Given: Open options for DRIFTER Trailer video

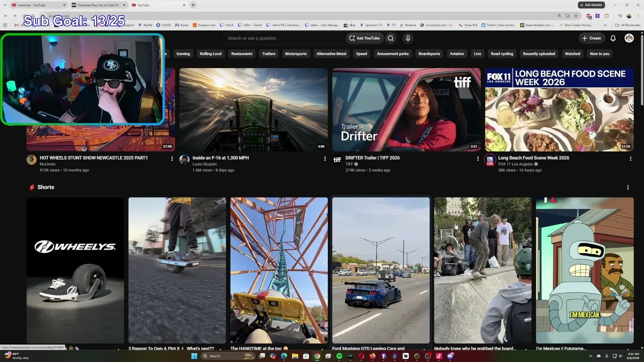Looking at the screenshot, I should [x=478, y=159].
